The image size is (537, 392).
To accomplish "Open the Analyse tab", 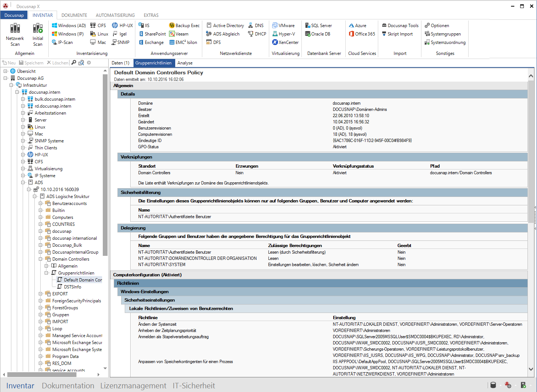I will pyautogui.click(x=185, y=63).
